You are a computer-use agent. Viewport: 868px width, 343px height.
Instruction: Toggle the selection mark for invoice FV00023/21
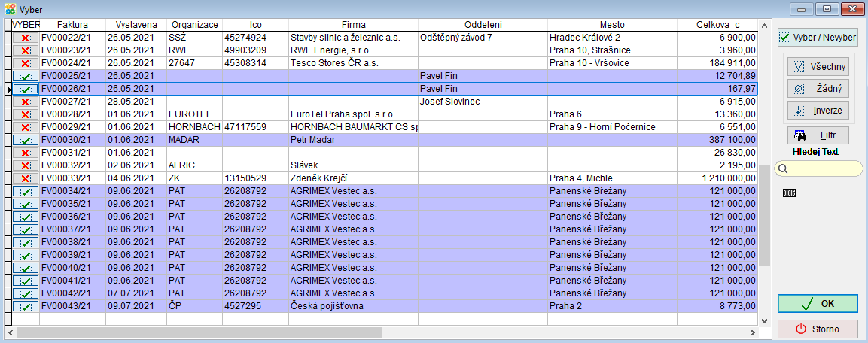tap(25, 50)
